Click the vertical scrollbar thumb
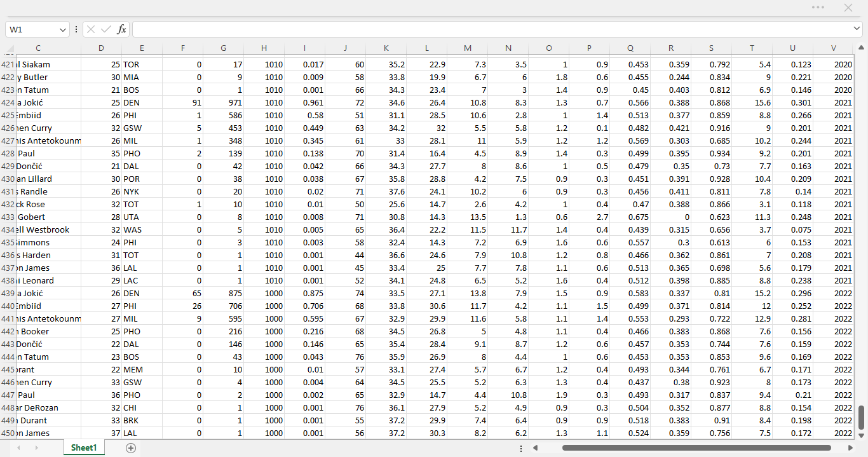This screenshot has width=868, height=457. click(x=862, y=418)
